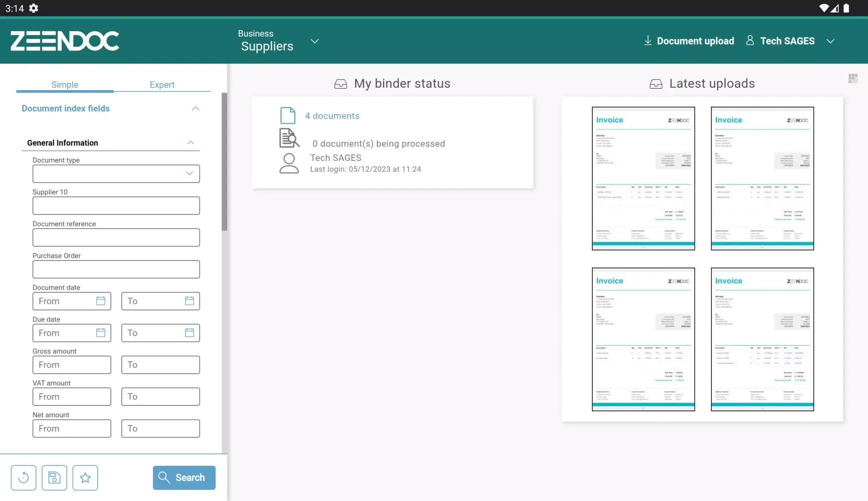Click the user silhouette icon by last login
868x501 pixels.
(289, 163)
